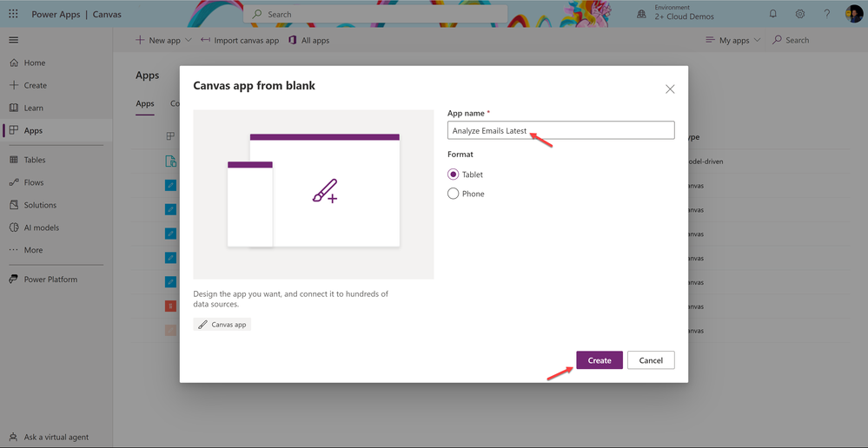Select the Tablet format radio button
The image size is (868, 448).
[453, 175]
